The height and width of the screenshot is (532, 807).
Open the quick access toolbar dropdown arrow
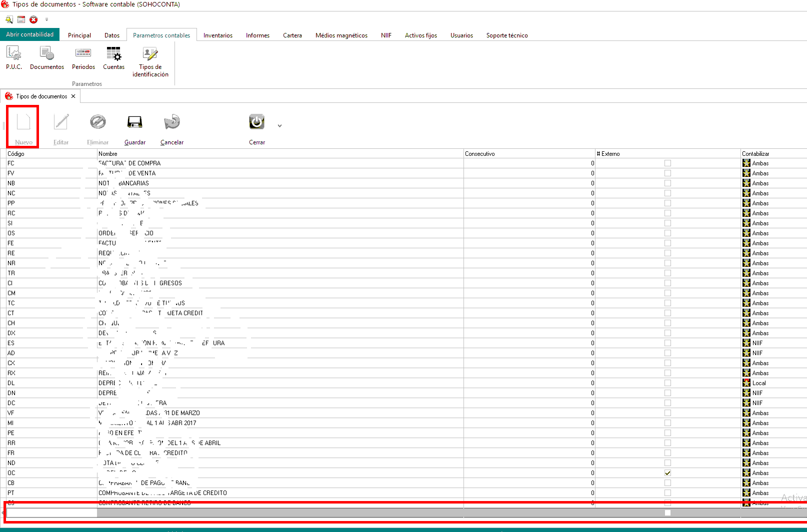coord(46,20)
